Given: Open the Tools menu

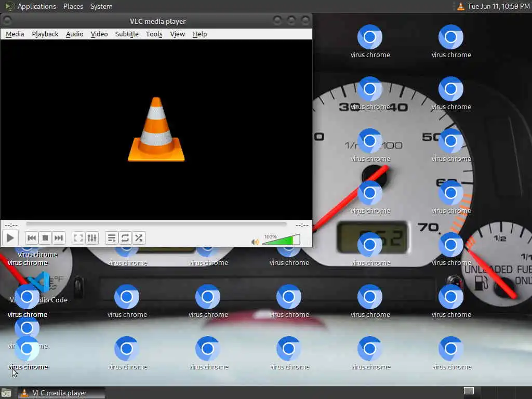Looking at the screenshot, I should point(154,34).
